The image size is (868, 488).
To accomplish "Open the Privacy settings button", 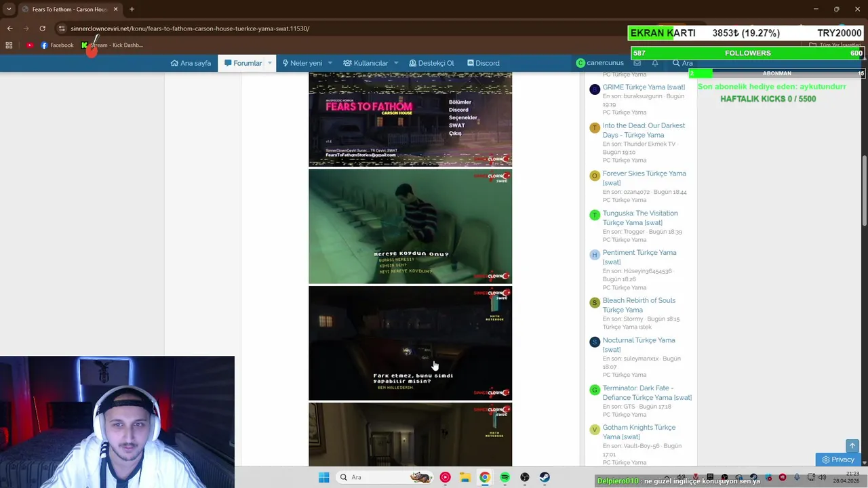I will pyautogui.click(x=838, y=460).
